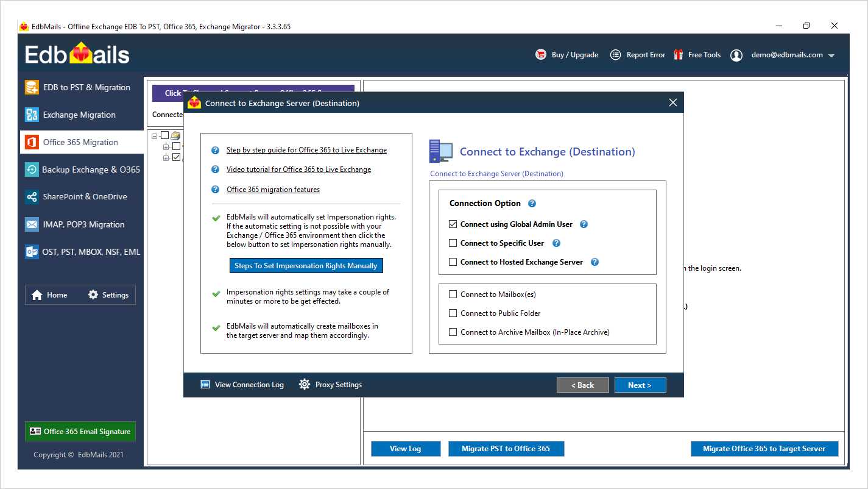This screenshot has width=868, height=489.
Task: Click help icon beside Office 365 migration features
Action: coord(215,190)
